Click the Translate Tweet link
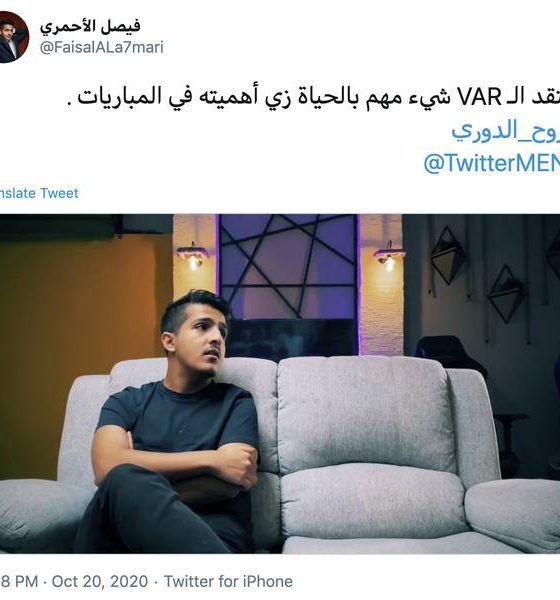This screenshot has width=560, height=600. [39, 193]
